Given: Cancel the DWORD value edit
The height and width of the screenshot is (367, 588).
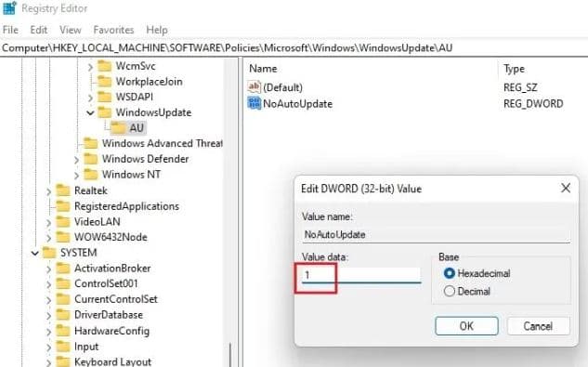Looking at the screenshot, I should tap(538, 326).
